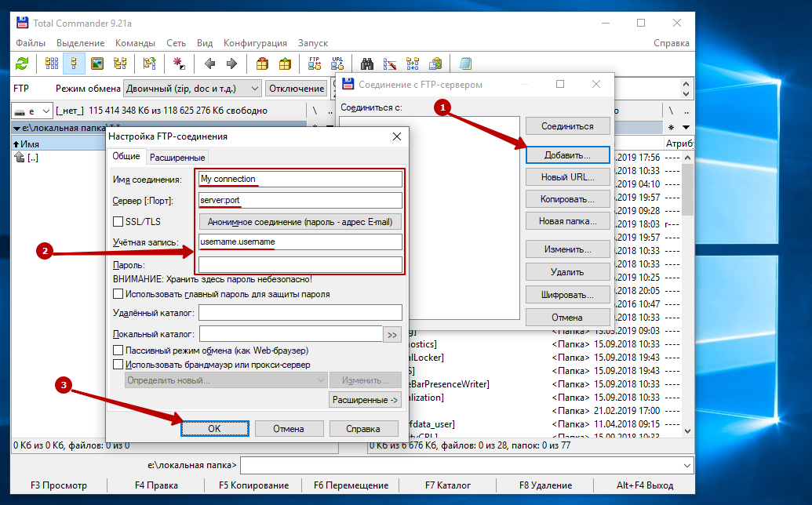
Task: Click the Reread source refresh icon
Action: click(x=22, y=64)
